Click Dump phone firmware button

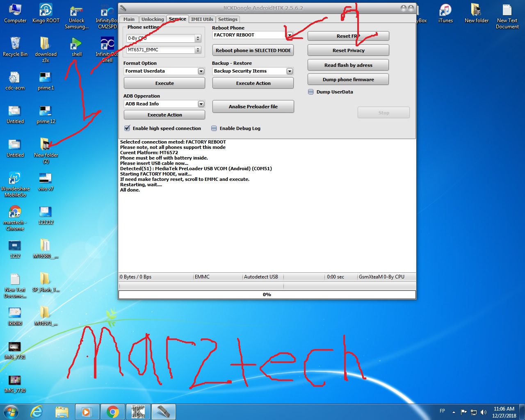pos(348,80)
